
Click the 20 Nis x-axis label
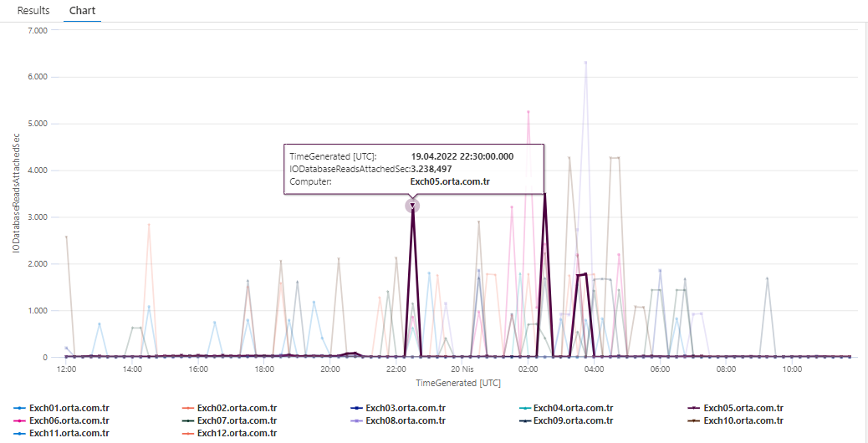[x=462, y=369]
